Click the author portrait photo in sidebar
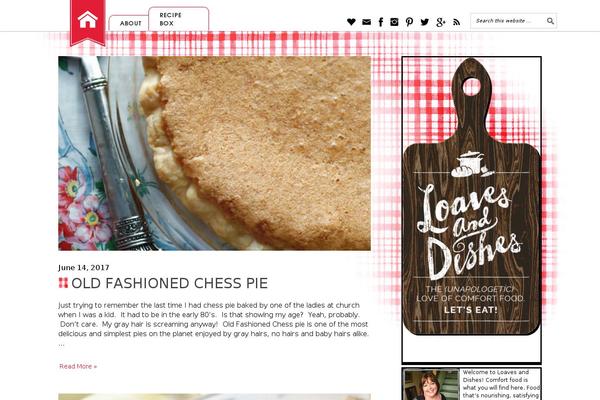Image resolution: width=600 pixels, height=400 pixels. pos(432,384)
